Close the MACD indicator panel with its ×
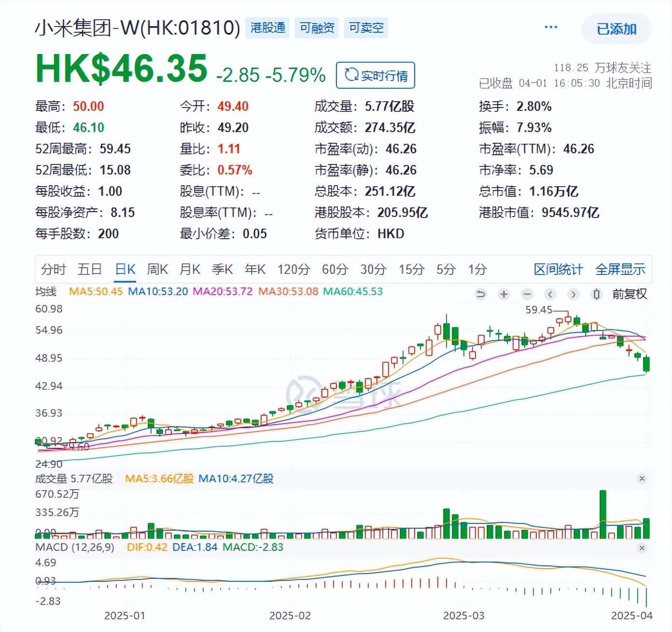The width and height of the screenshot is (672, 632). point(642,547)
